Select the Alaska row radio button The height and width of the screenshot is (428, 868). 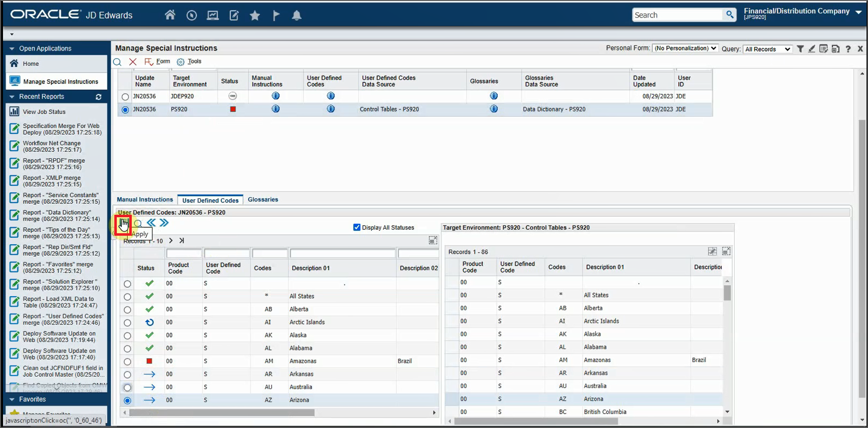click(127, 336)
